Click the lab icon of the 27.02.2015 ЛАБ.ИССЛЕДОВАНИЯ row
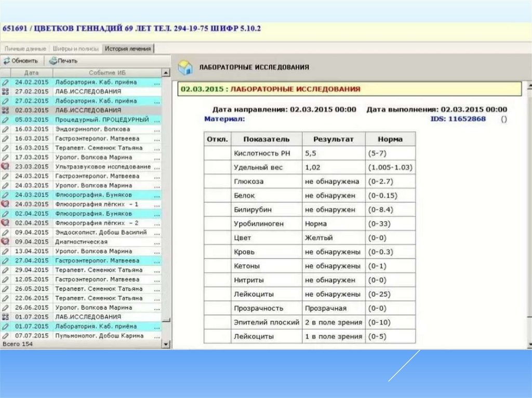 (5, 91)
